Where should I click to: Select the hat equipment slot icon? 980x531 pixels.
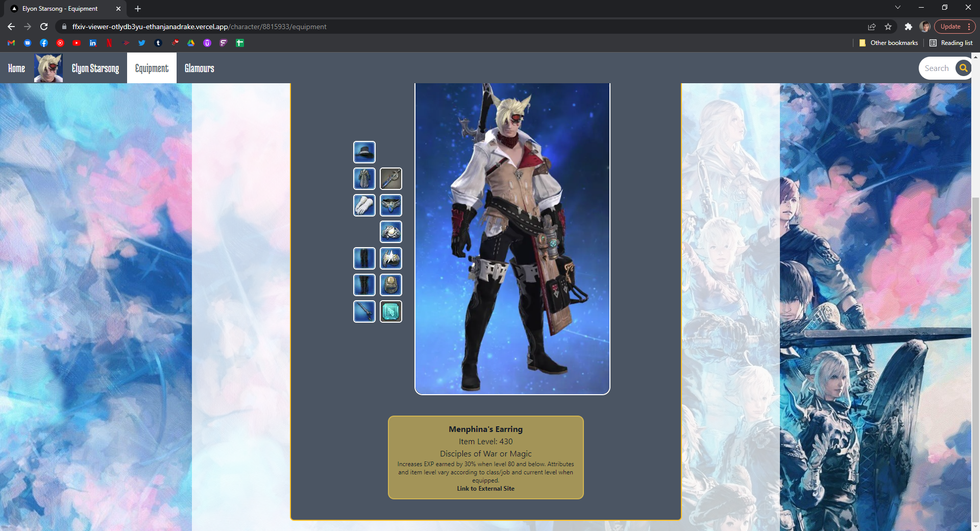click(364, 152)
